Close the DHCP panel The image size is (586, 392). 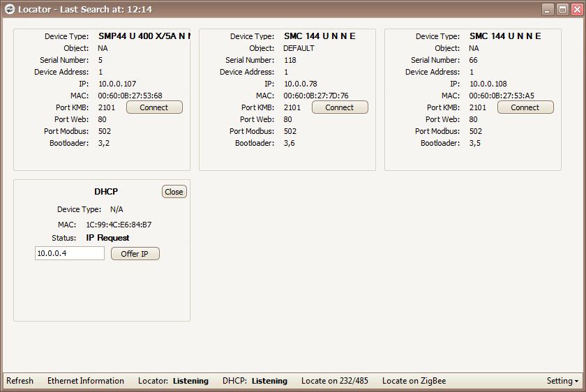[174, 192]
